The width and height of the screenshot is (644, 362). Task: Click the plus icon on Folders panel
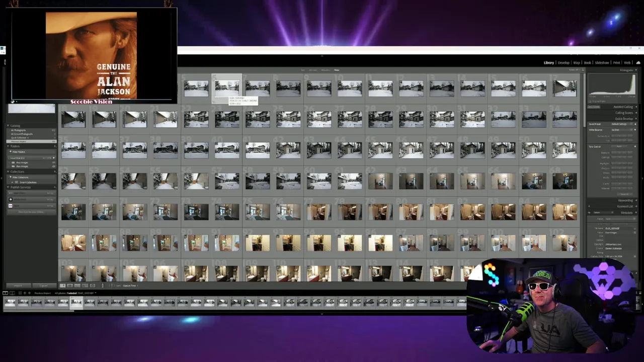point(54,146)
